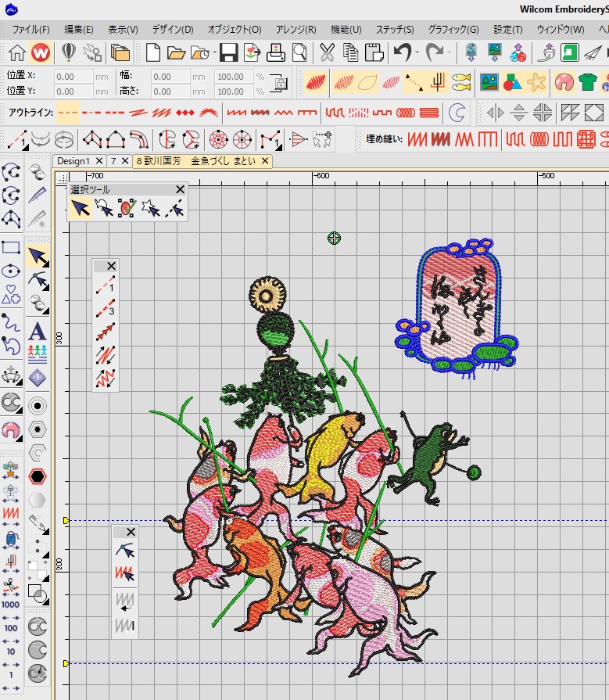Open the ファイル(F) menu
609x700 pixels.
[30, 30]
